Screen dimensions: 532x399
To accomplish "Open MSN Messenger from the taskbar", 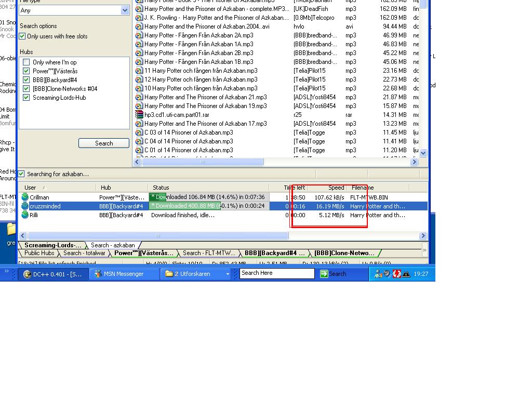I will (119, 274).
